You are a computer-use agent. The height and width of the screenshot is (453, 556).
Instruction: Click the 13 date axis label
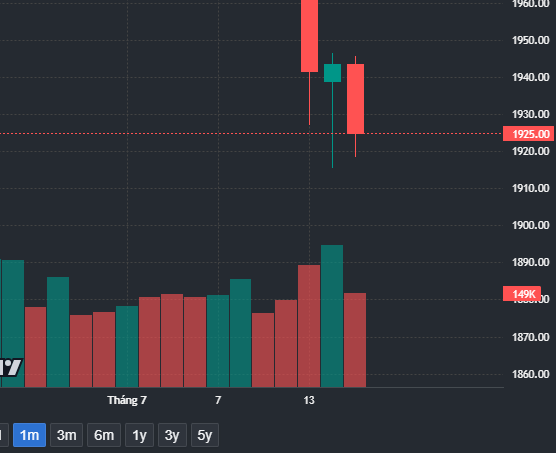[309, 400]
